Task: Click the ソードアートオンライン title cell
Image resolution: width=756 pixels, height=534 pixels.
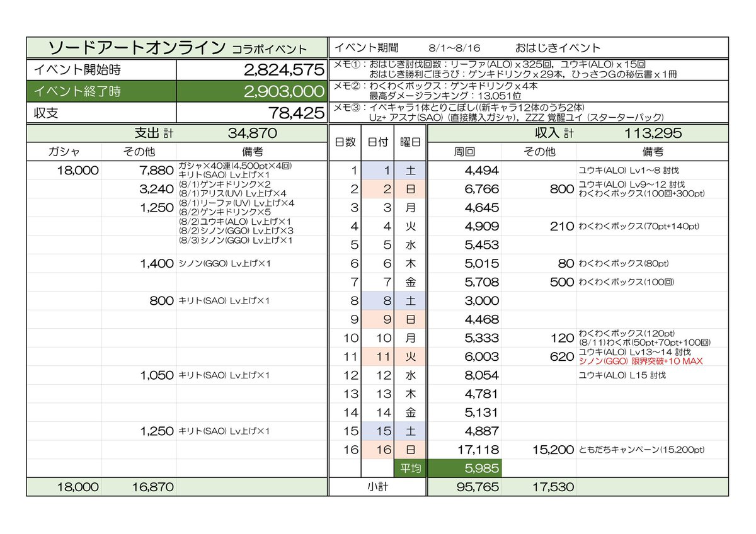Action: (x=177, y=48)
